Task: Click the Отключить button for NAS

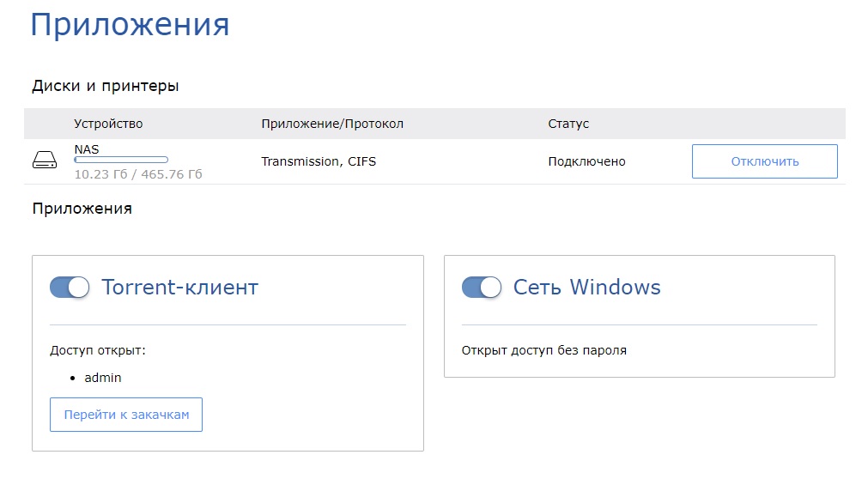Action: [764, 161]
